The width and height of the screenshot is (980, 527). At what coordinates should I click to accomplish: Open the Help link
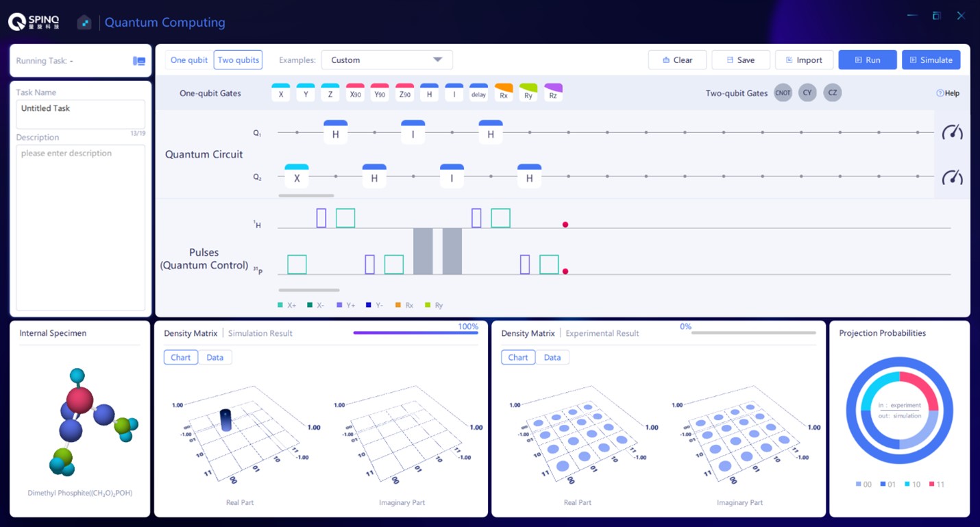point(948,93)
